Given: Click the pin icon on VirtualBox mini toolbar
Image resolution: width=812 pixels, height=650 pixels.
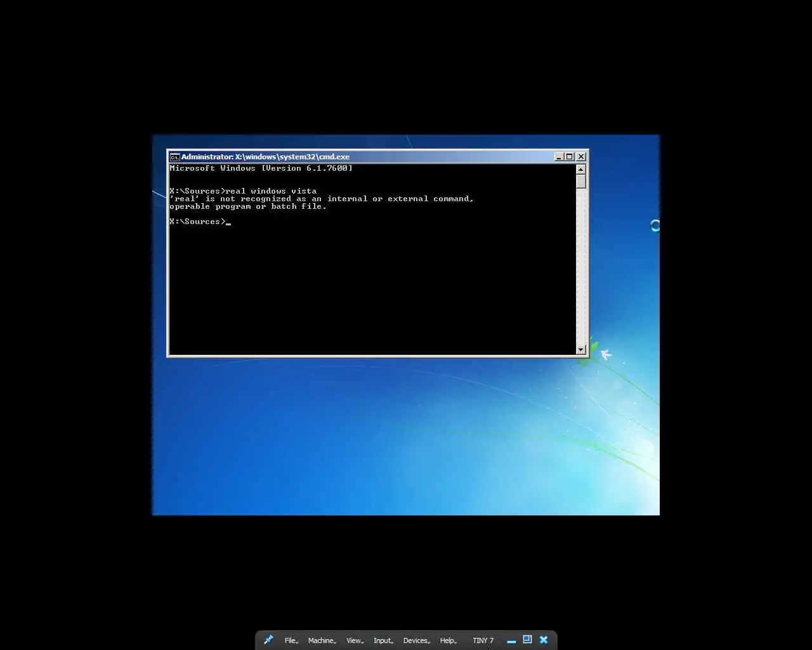Looking at the screenshot, I should [268, 640].
